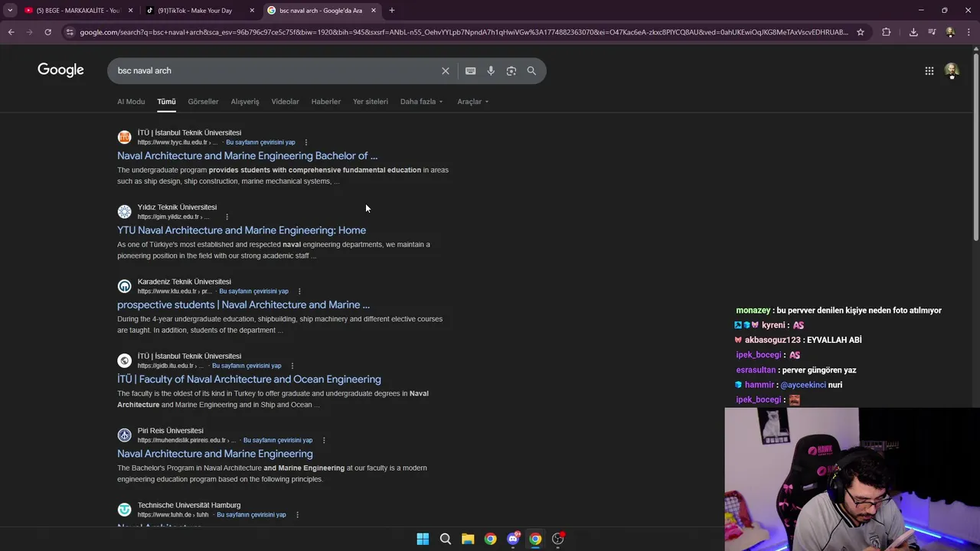Screen dimensions: 980x551
Task: Open more options for the Yıldız Teknik result
Action: pos(227,217)
